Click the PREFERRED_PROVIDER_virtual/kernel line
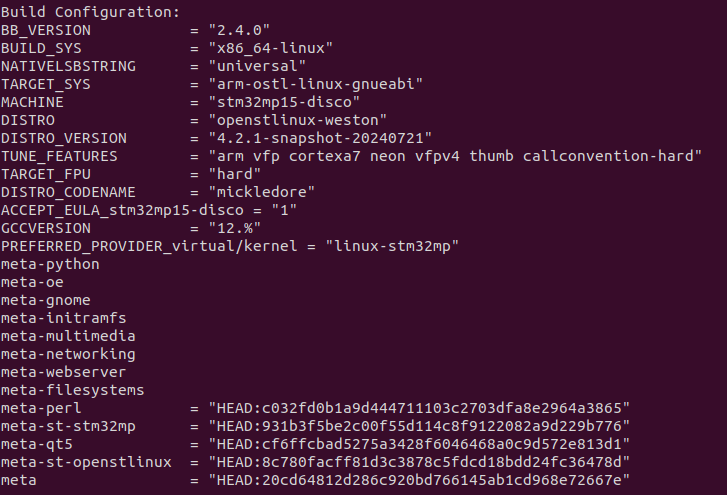727x495 pixels. point(229,246)
